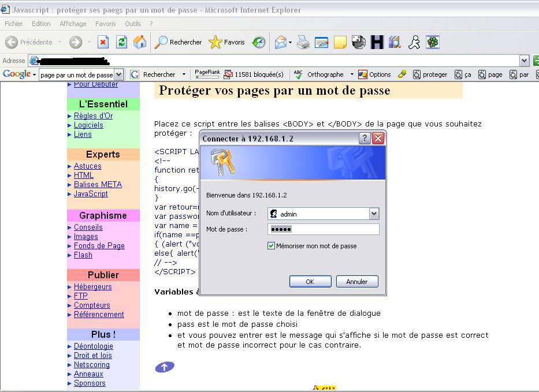Viewport: 539px width, 392px height.
Task: Open the Hébergeurs link
Action: (x=93, y=286)
